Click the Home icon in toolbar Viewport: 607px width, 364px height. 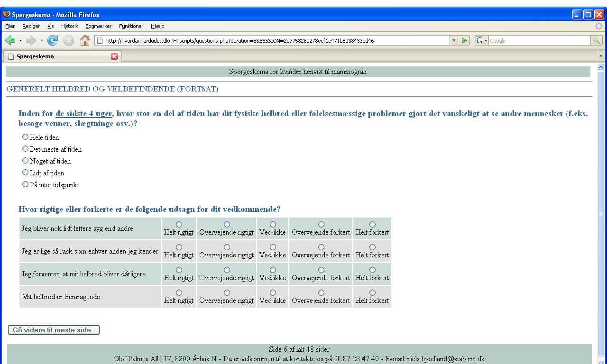point(84,41)
